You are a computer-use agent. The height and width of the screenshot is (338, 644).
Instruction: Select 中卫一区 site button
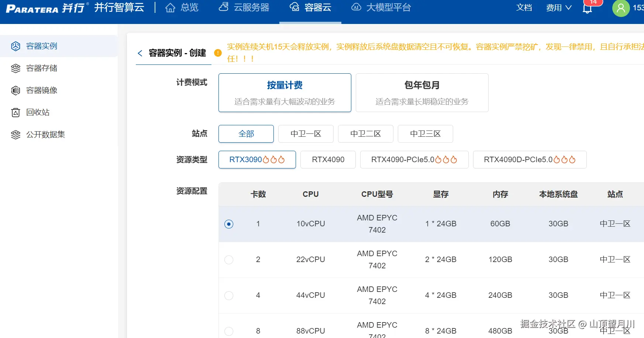pos(306,134)
